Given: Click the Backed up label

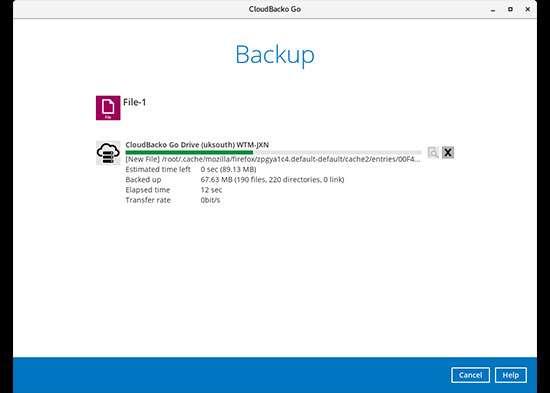Looking at the screenshot, I should click(x=143, y=180).
